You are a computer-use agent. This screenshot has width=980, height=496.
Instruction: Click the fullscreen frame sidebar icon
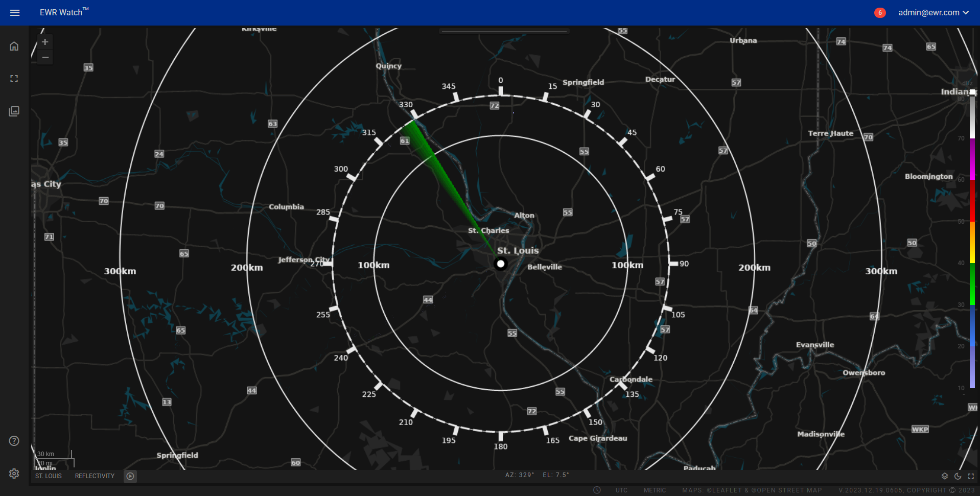[14, 79]
